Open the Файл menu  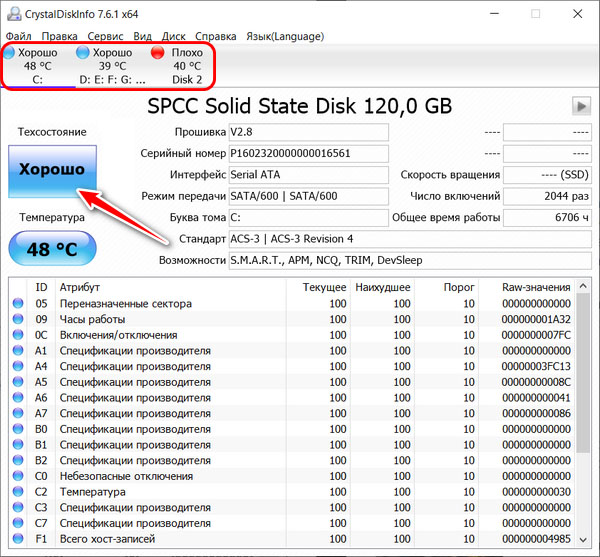point(18,36)
